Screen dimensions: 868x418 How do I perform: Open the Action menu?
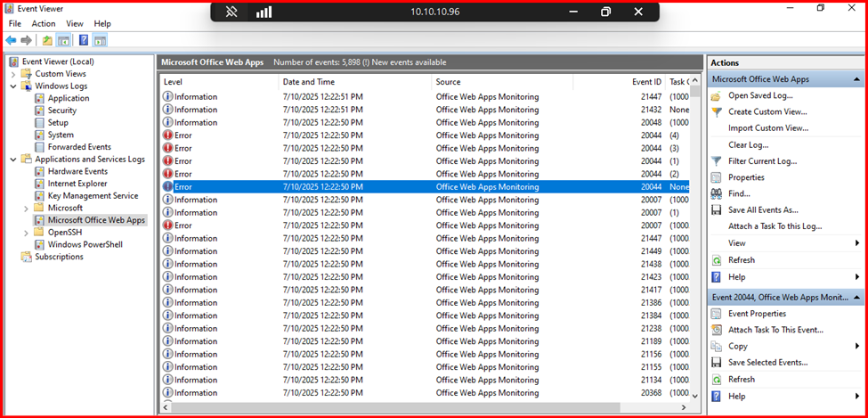[x=43, y=23]
